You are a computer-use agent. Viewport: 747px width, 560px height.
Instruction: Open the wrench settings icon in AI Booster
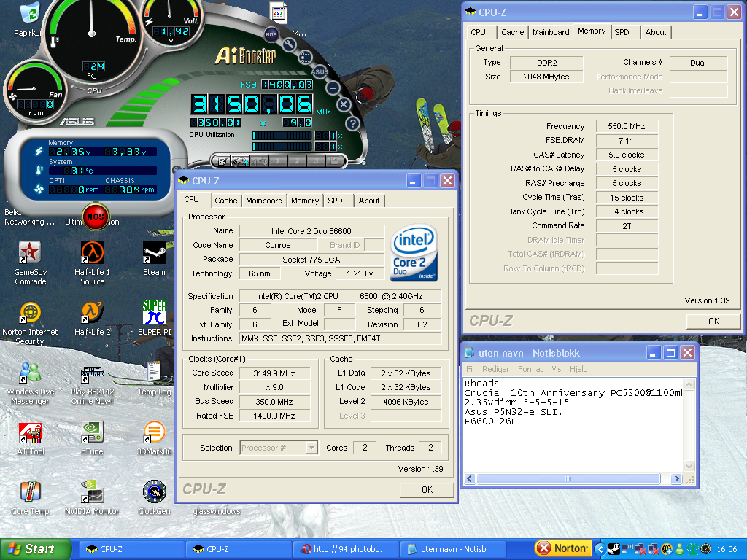click(x=289, y=44)
